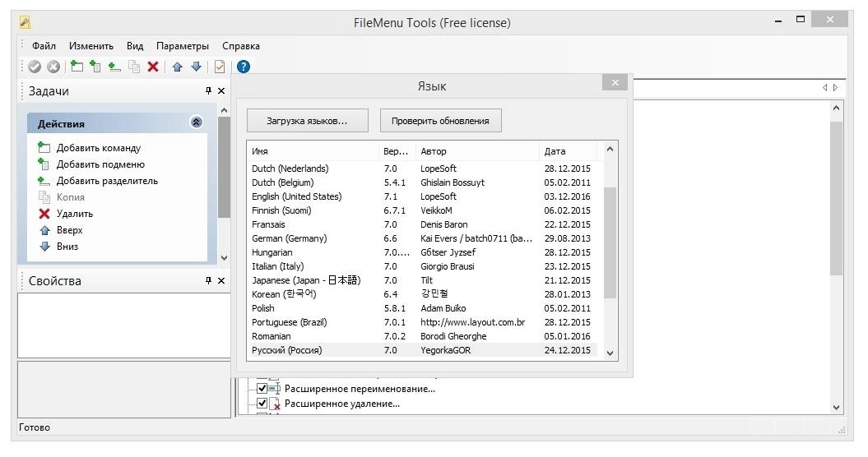This screenshot has height=457, width=868.
Task: Click the tab-scroll right arrow in the main pane
Action: 835,87
